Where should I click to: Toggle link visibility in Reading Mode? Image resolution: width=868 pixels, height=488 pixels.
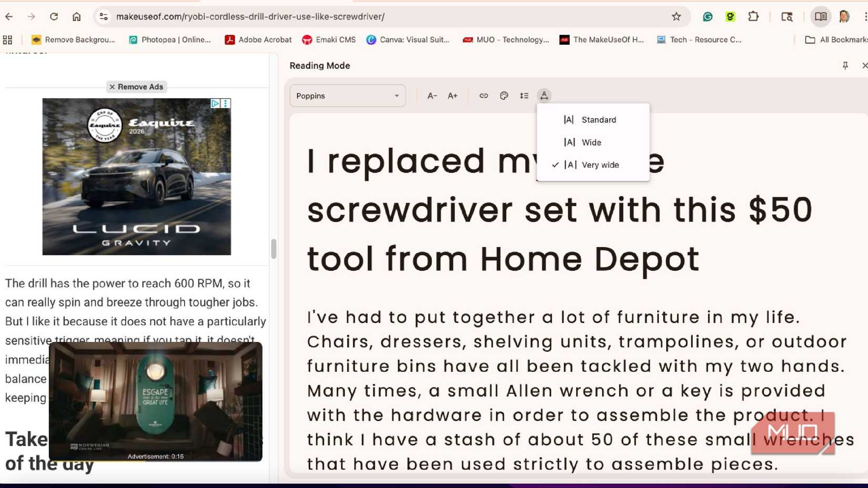tap(483, 96)
